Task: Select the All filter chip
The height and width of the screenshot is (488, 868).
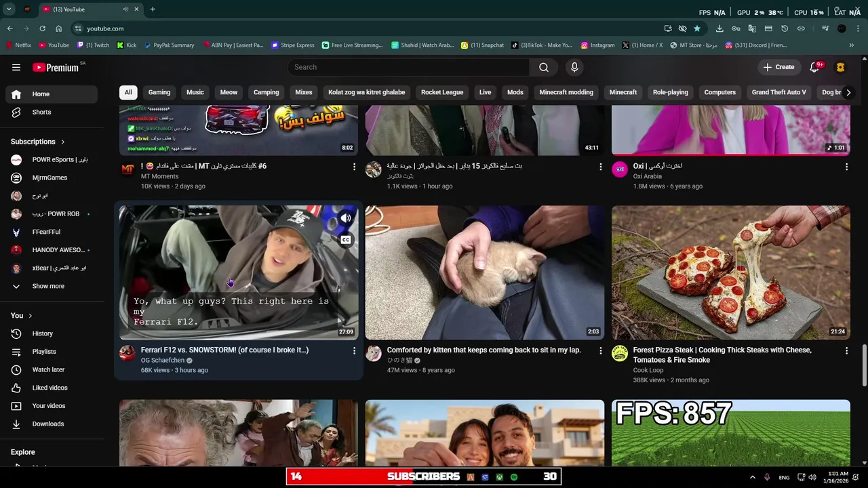Action: [128, 92]
